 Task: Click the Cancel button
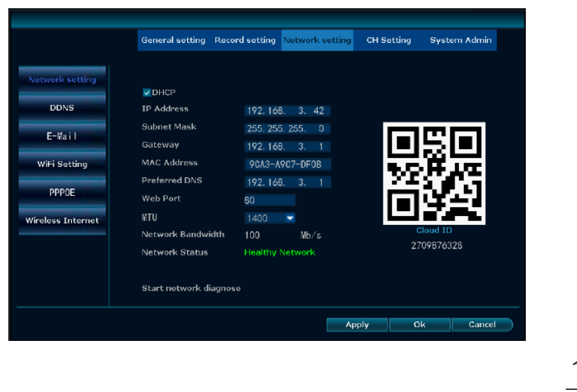tap(482, 325)
